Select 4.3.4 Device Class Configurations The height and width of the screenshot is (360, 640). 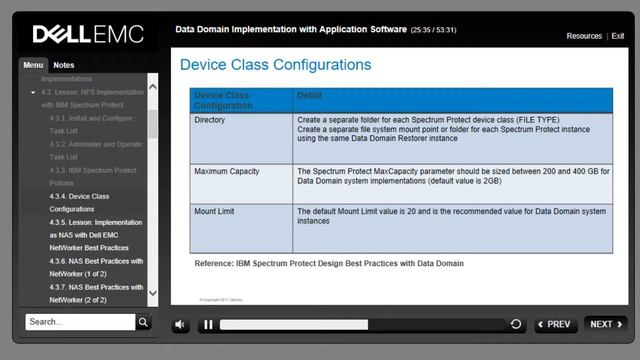(x=80, y=203)
